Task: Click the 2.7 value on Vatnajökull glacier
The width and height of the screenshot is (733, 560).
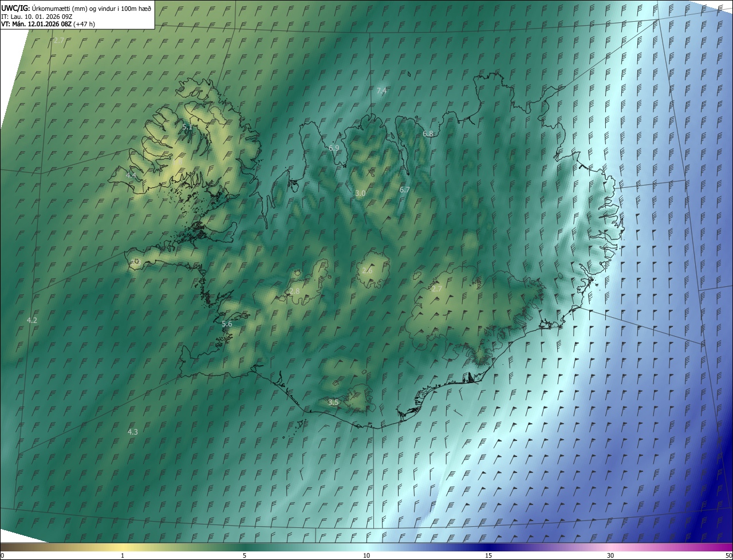Action: [x=436, y=289]
